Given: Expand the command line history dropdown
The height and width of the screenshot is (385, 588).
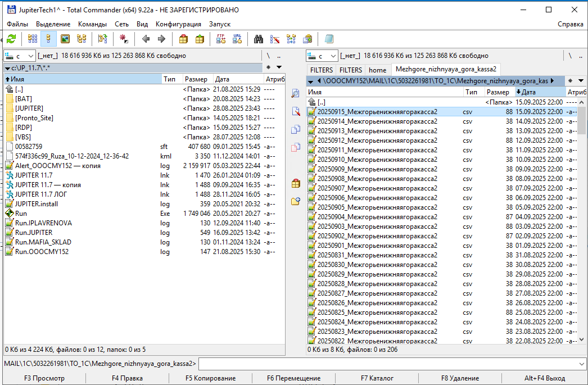Looking at the screenshot, I should (x=581, y=364).
